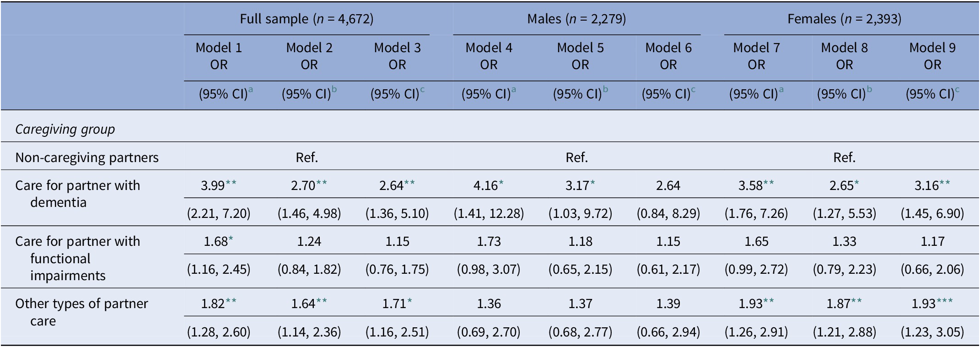Click footnote link a under Model 4

tap(513, 90)
